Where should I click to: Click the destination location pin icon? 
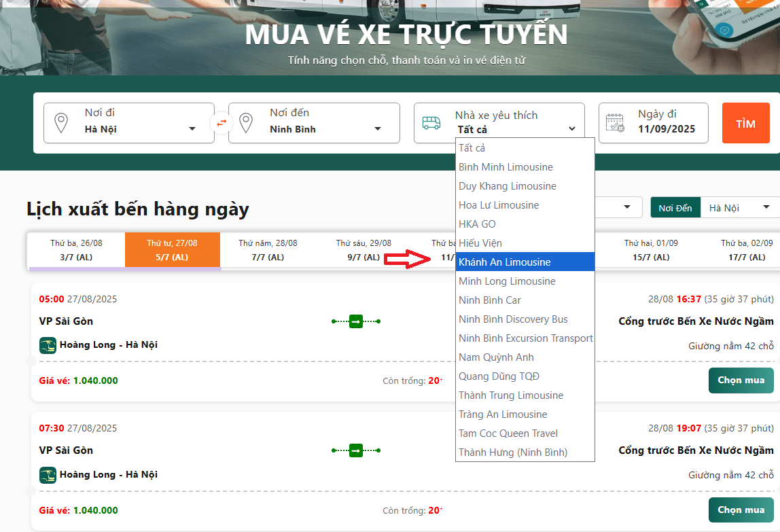246,124
